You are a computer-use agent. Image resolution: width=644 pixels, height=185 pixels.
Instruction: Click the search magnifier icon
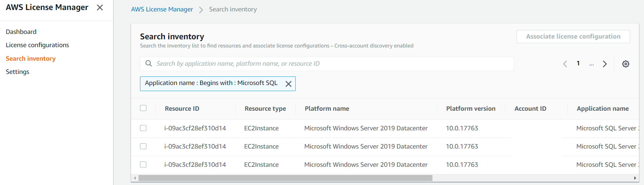[x=149, y=64]
